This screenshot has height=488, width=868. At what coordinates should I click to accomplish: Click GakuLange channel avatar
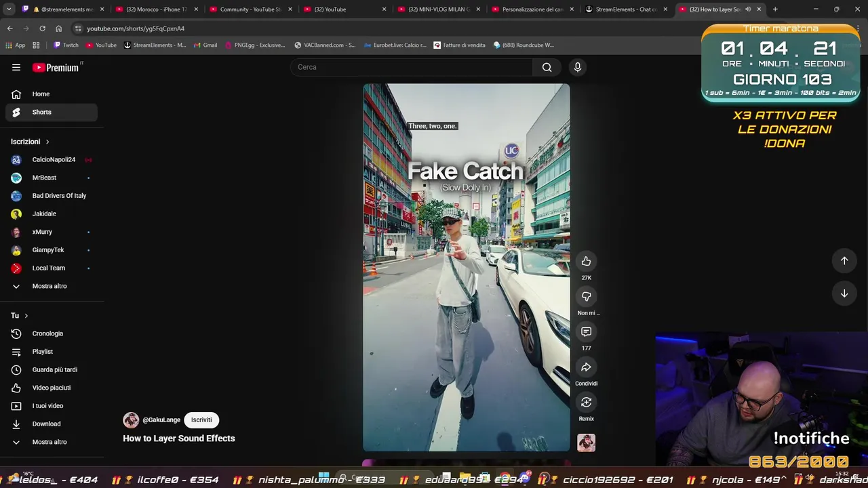pos(131,420)
